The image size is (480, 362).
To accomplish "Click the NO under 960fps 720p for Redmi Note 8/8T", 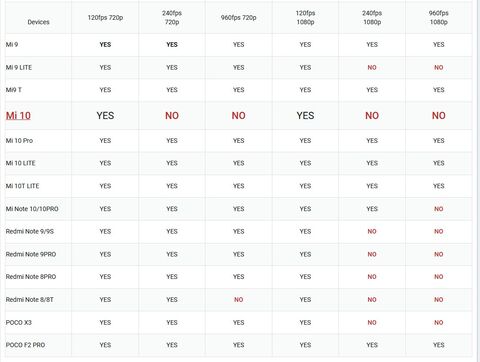I will 239,300.
